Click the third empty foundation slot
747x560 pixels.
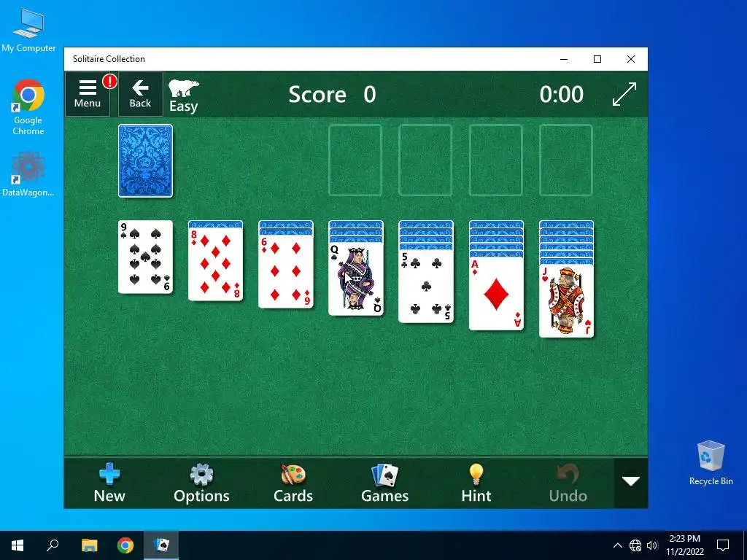click(x=495, y=160)
